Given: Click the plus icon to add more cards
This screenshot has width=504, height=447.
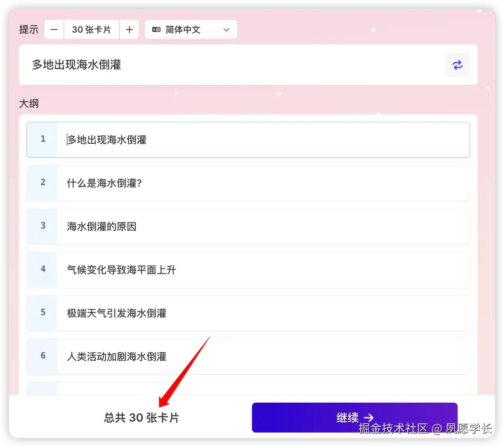Looking at the screenshot, I should click(129, 29).
